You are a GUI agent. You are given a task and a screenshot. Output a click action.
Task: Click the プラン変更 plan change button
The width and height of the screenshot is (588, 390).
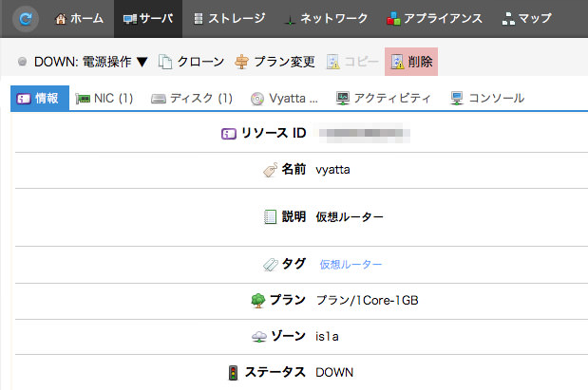coord(274,63)
